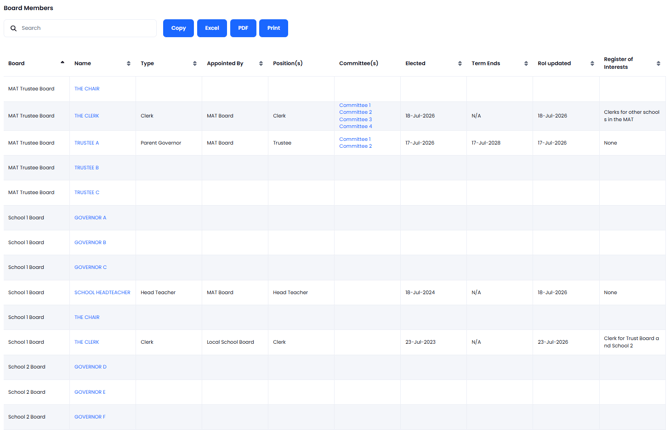The height and width of the screenshot is (430, 670).
Task: Click the search magnifier icon
Action: tap(14, 28)
